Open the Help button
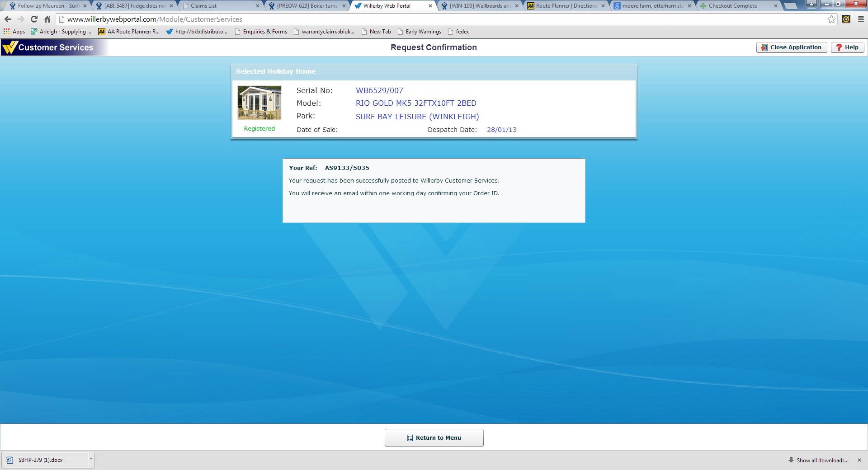The image size is (868, 470). point(847,47)
